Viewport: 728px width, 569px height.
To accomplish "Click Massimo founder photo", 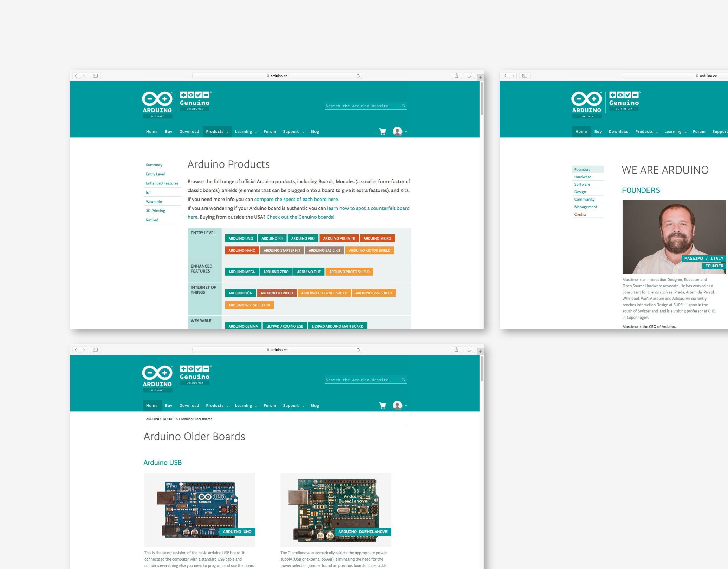I will click(674, 236).
